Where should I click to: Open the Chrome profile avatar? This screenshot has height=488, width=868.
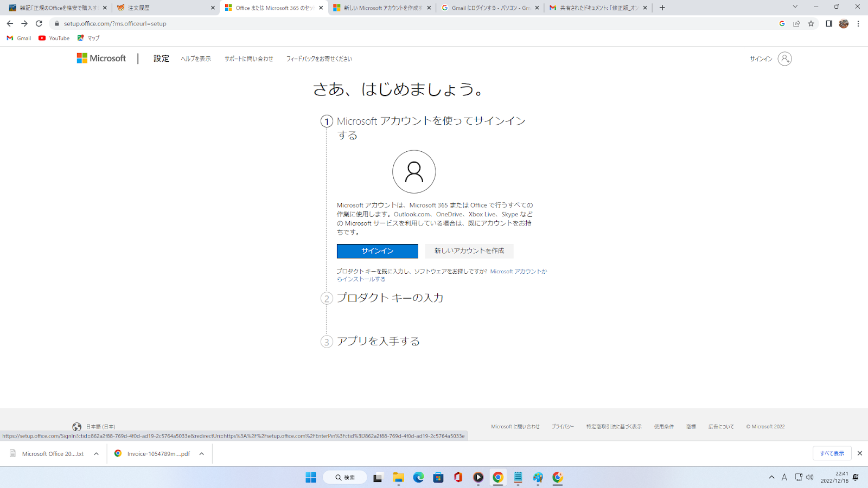[844, 23]
